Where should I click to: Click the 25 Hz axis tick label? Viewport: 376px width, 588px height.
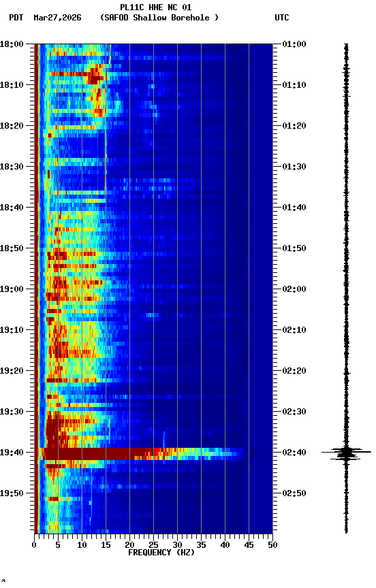tap(153, 545)
